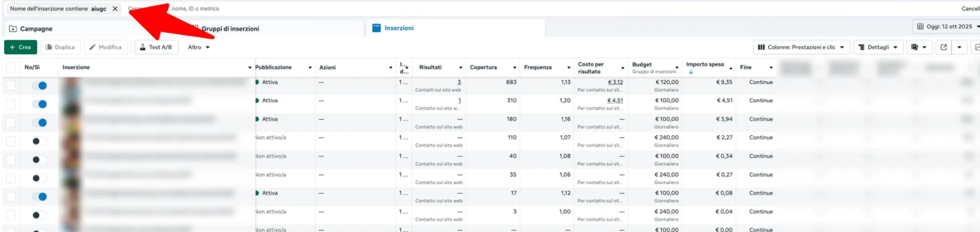Open the Dettagli breakdown dropdown

pyautogui.click(x=878, y=47)
